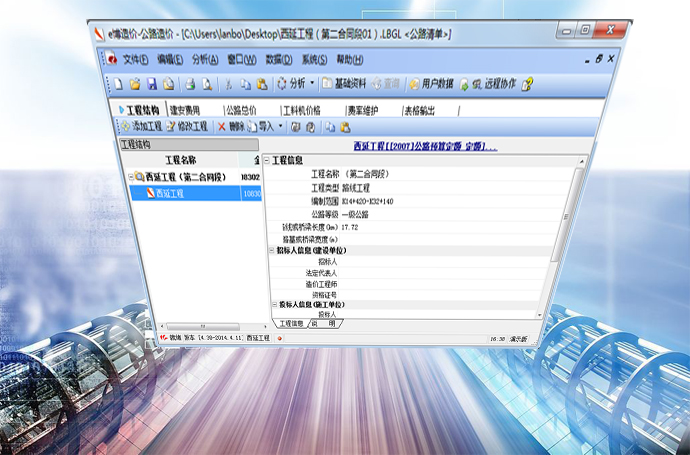This screenshot has height=455, width=690.
Task: Click the 工程名称 column header
Action: [180, 160]
